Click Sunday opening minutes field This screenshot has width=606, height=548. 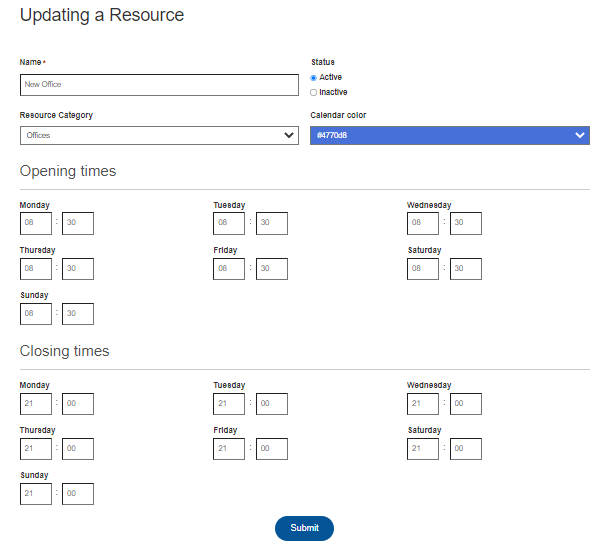point(78,314)
